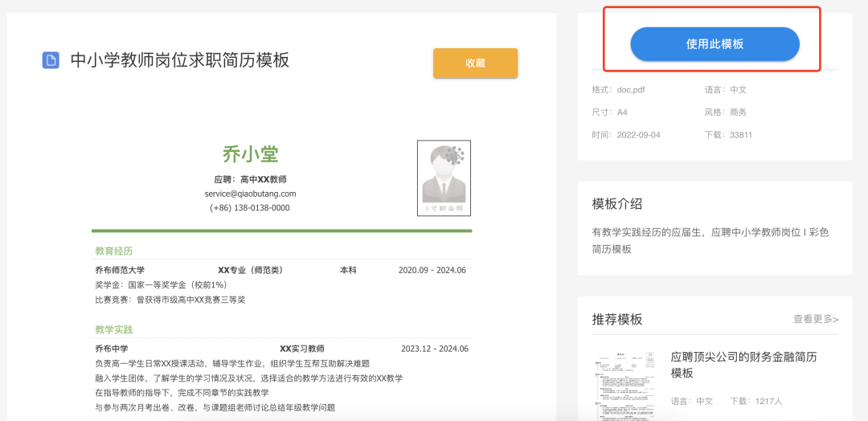The image size is (868, 421).
Task: Click the phone number (+86) 138-0138-0000
Action: coord(250,207)
